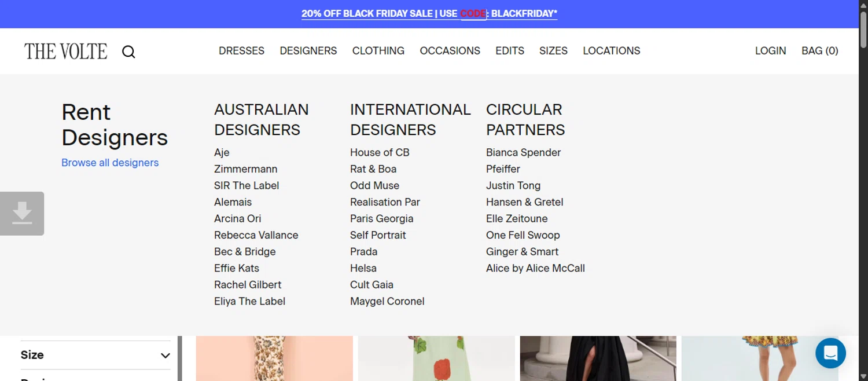Select Effie Kats designer
The image size is (868, 381).
click(x=237, y=268)
